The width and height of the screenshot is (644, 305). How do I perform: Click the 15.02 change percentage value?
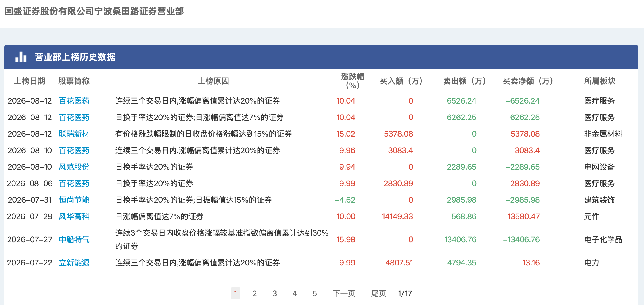pos(346,134)
